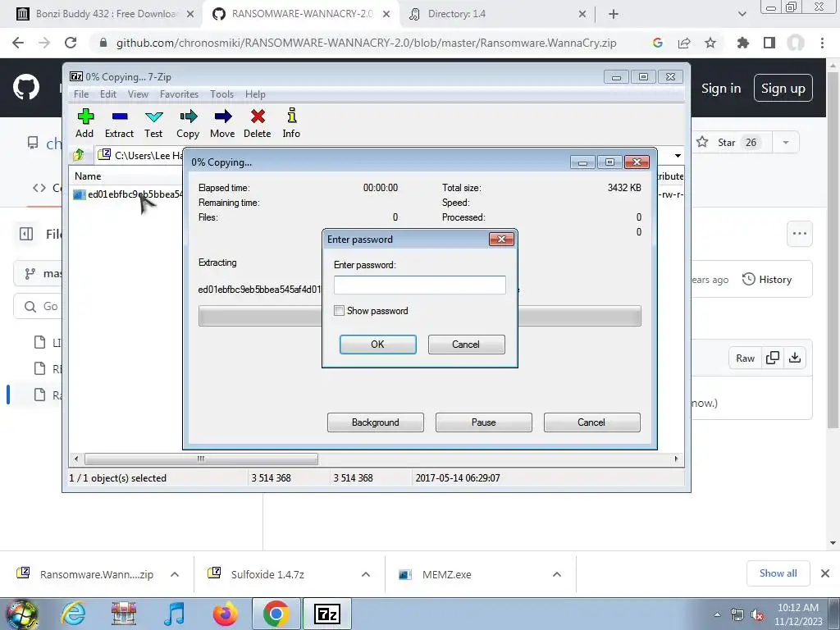The image size is (840, 630).
Task: Click Cancel in Enter password dialog
Action: [x=466, y=345]
